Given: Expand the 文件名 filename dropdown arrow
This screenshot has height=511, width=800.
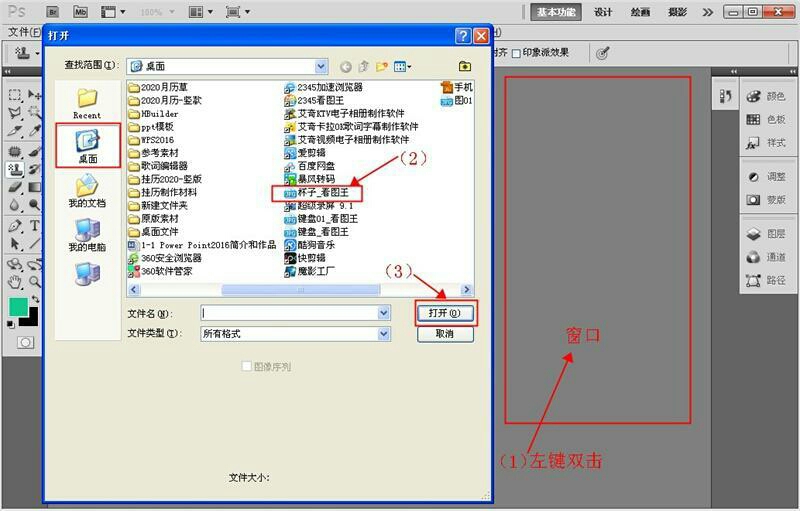Looking at the screenshot, I should [384, 313].
